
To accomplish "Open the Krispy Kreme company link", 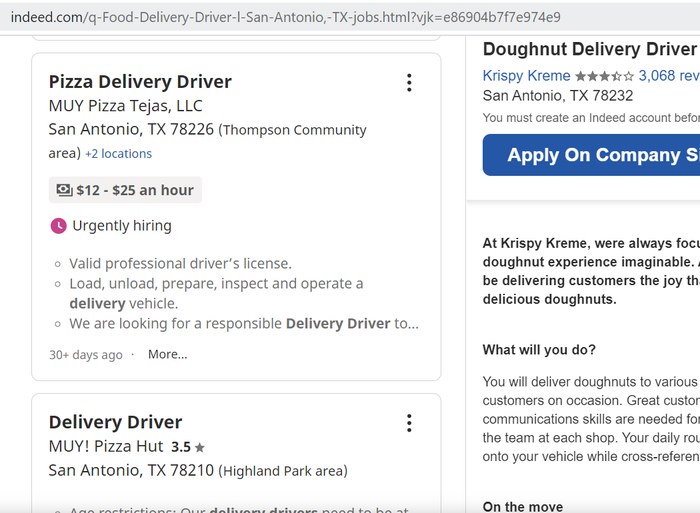I will (x=526, y=76).
